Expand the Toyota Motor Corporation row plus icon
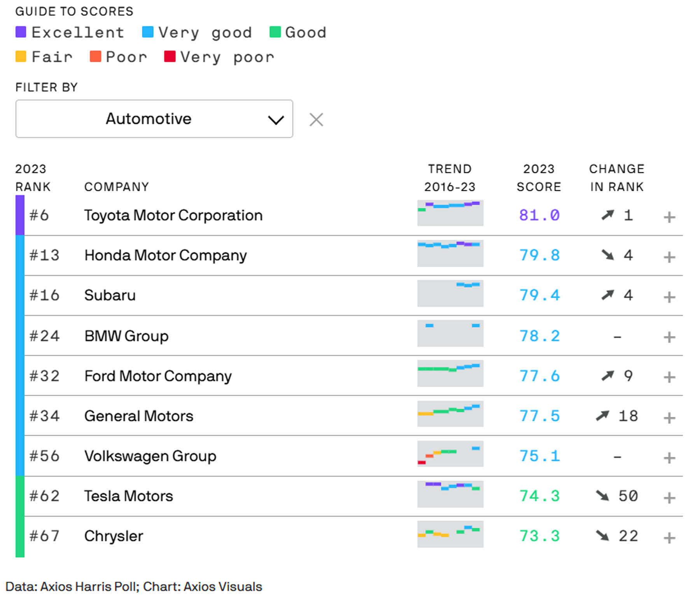Screen dimensions: 700x595 point(669,217)
